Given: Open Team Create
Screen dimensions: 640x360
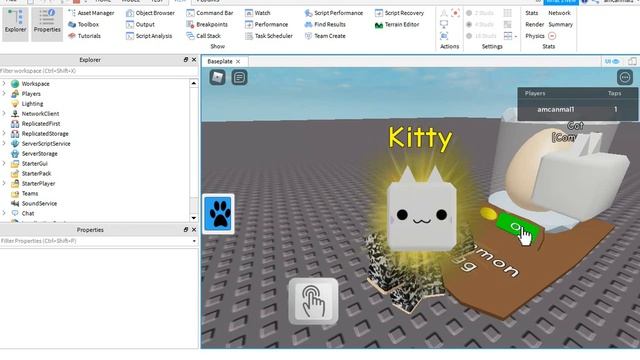Looking at the screenshot, I should (325, 36).
